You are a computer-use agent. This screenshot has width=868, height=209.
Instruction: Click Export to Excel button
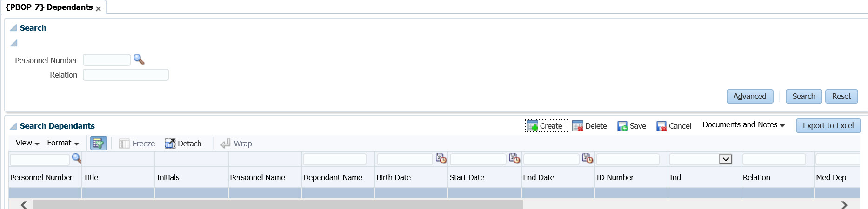click(828, 125)
